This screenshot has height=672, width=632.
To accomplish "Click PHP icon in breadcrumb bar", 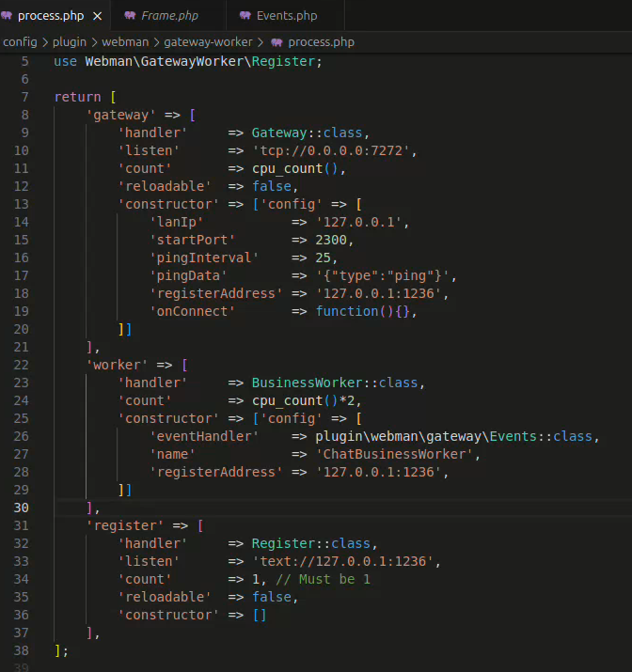I will [277, 42].
